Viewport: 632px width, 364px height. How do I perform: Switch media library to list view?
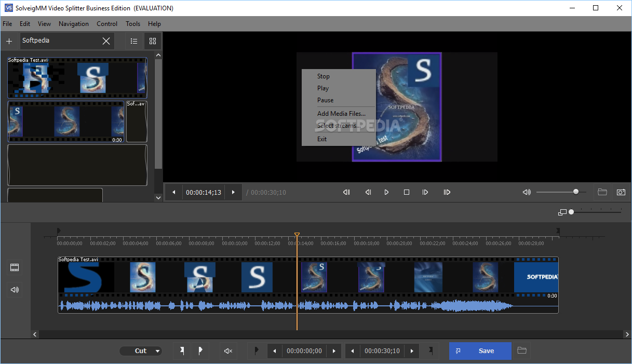point(134,41)
